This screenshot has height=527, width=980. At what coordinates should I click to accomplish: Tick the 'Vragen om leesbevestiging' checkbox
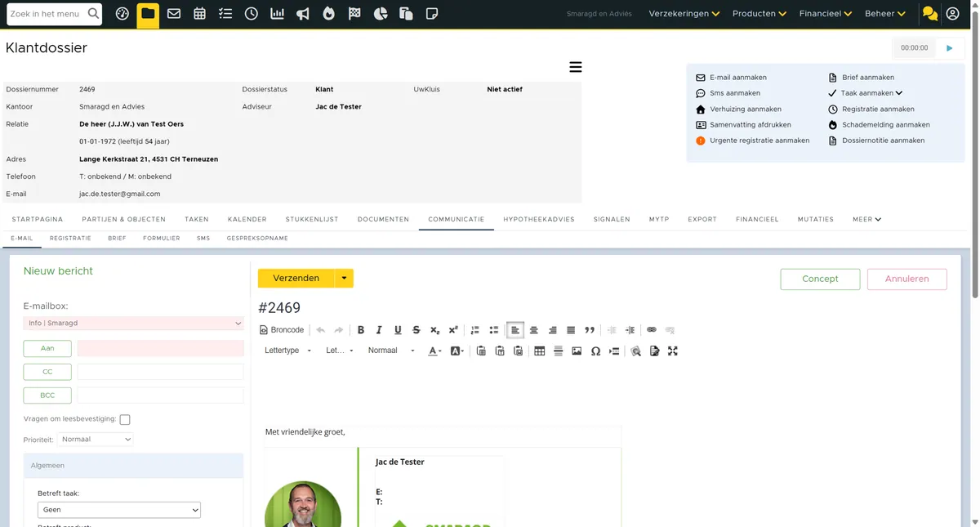(x=125, y=420)
